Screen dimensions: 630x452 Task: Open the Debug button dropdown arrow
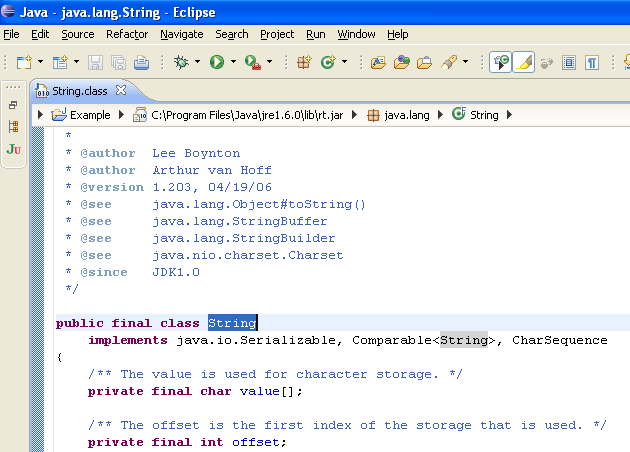click(x=199, y=62)
